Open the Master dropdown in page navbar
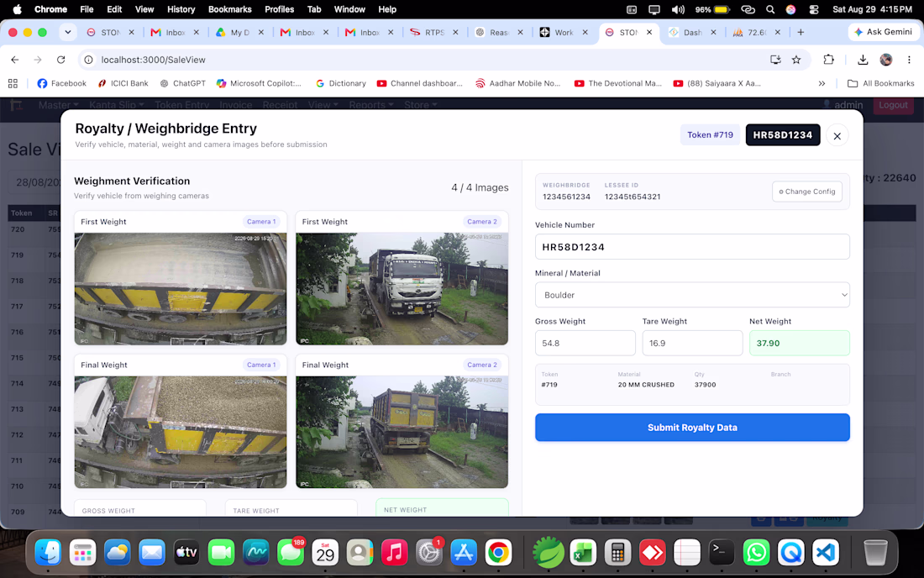The height and width of the screenshot is (578, 924). pyautogui.click(x=58, y=105)
